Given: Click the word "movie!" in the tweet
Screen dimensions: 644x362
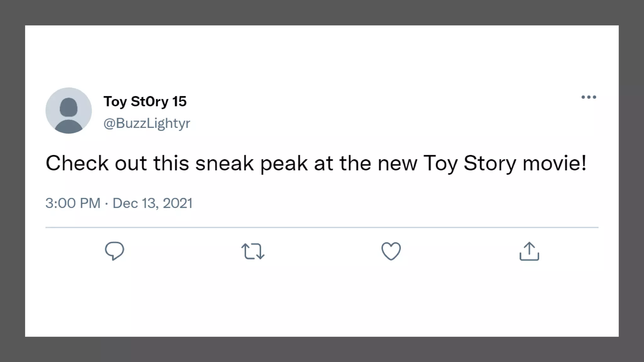Looking at the screenshot, I should pos(554,163).
